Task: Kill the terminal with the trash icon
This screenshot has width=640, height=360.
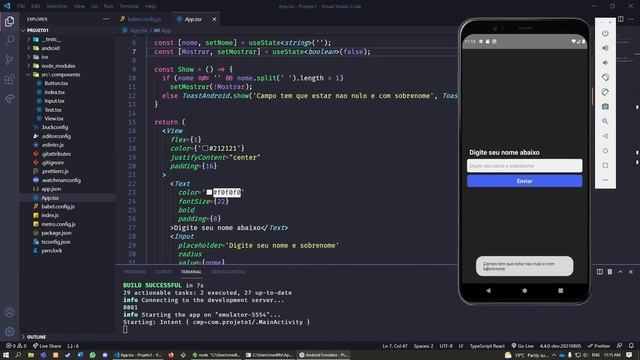Action: 610,272
